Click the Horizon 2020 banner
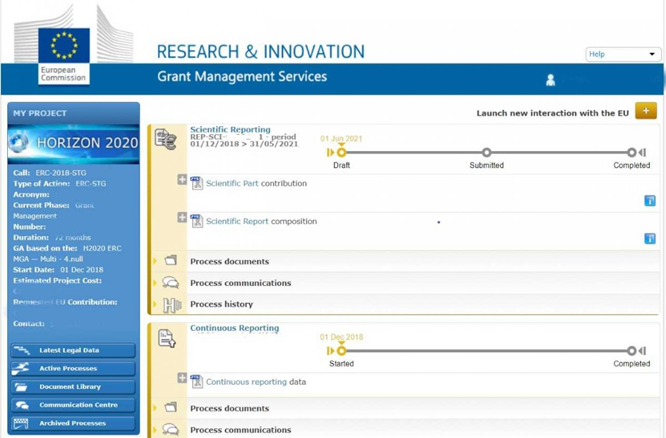The height and width of the screenshot is (438, 666). [x=73, y=143]
